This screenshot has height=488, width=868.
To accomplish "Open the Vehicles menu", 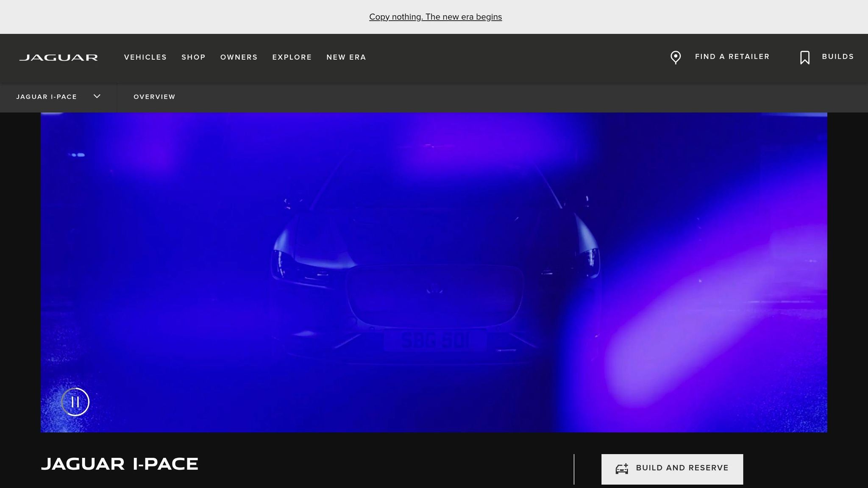I will click(145, 57).
